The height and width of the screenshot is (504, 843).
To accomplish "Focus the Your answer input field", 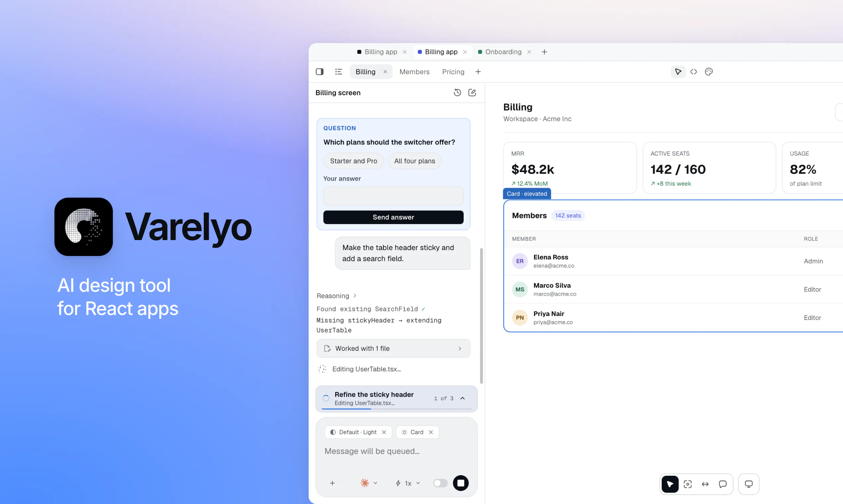I will pos(393,196).
